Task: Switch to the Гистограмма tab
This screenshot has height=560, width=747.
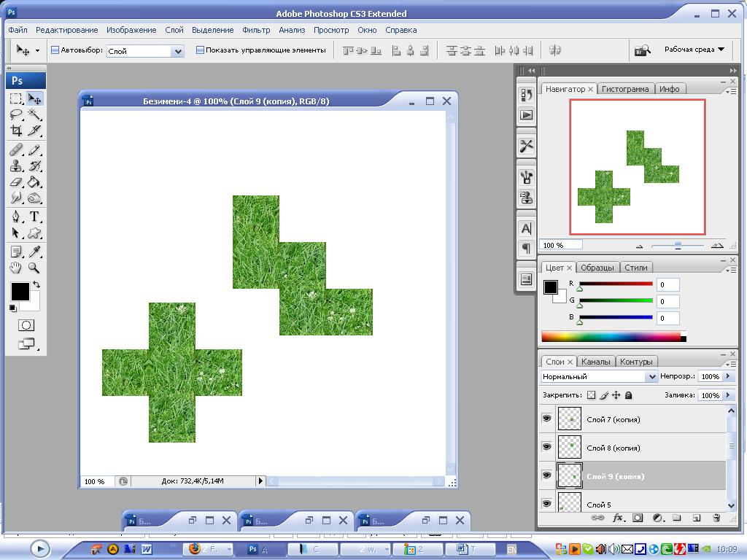Action: point(625,89)
